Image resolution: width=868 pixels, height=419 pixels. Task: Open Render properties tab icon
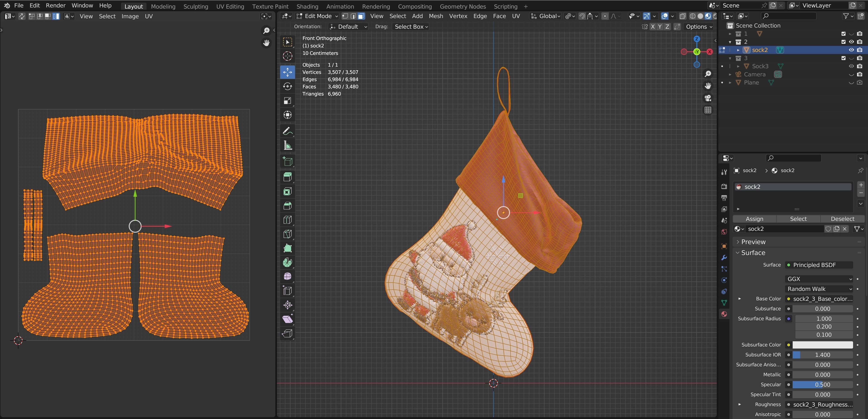pos(724,186)
